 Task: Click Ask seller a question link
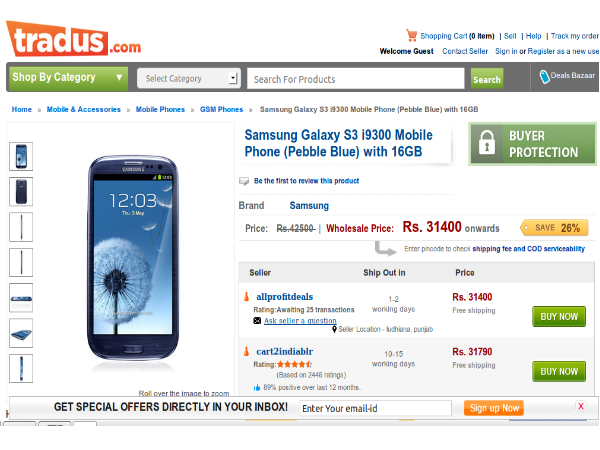click(x=300, y=321)
